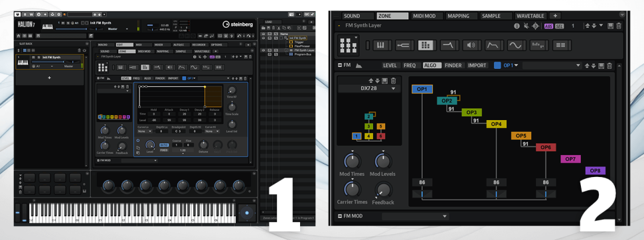The height and width of the screenshot is (240, 644).
Task: Click the Mod Times knob in enlarged editor
Action: coord(352,161)
